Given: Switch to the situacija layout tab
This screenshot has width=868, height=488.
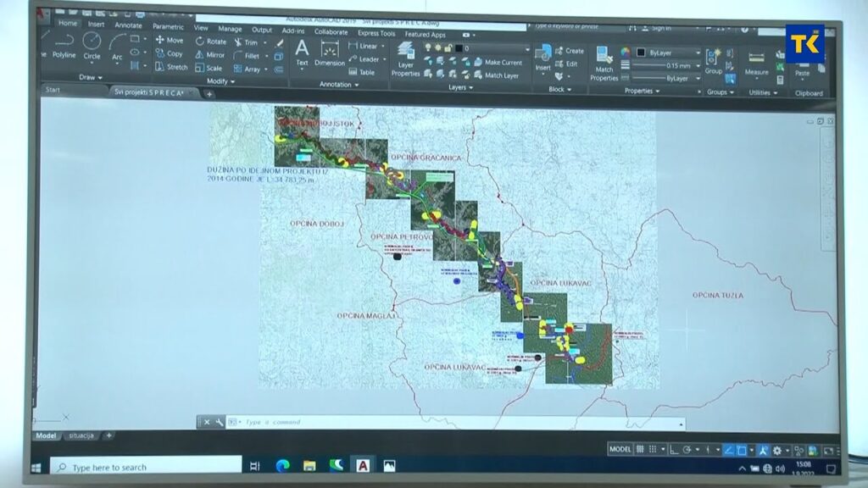Looking at the screenshot, I should pyautogui.click(x=81, y=435).
